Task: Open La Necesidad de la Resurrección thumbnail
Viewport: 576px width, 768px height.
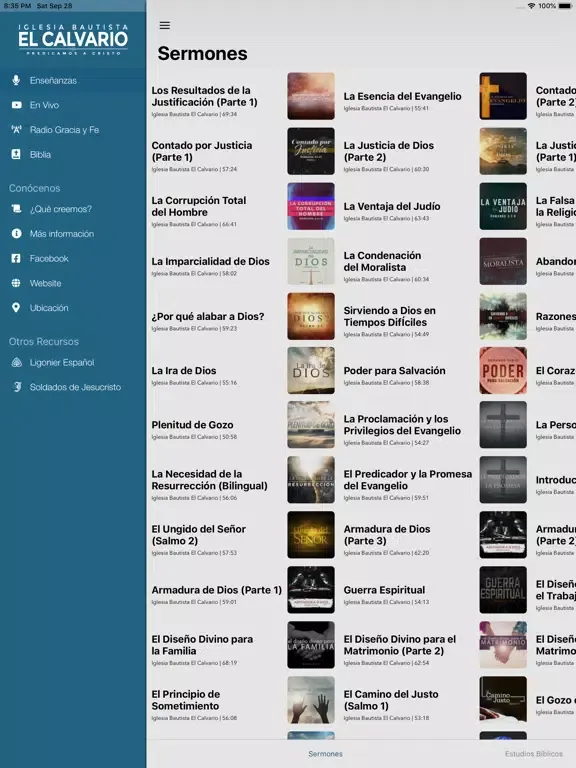Action: pos(311,480)
